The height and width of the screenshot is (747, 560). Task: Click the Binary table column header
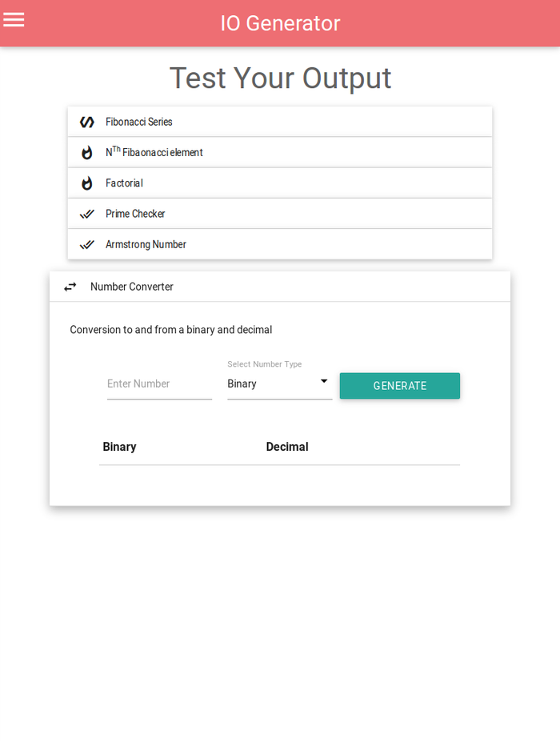point(120,447)
